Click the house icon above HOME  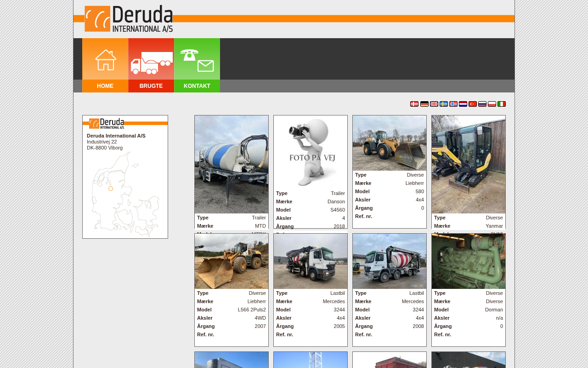105,59
